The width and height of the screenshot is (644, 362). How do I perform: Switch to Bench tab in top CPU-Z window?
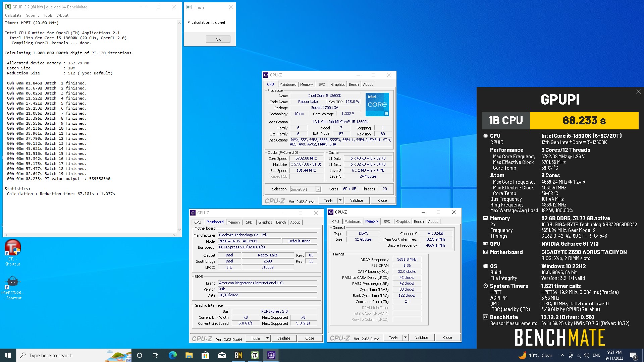click(354, 84)
